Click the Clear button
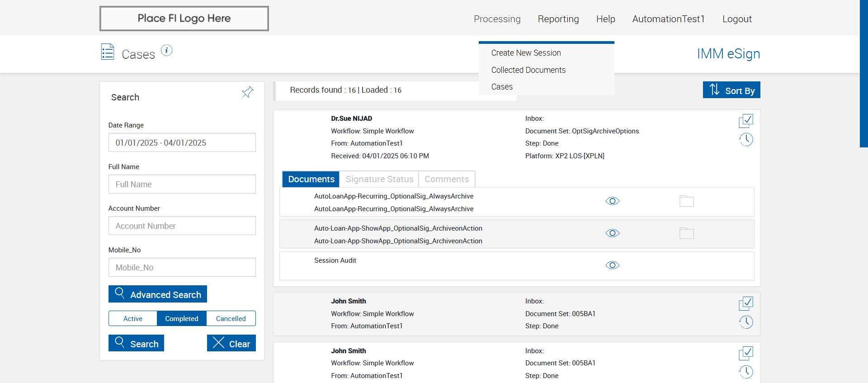 click(x=231, y=343)
